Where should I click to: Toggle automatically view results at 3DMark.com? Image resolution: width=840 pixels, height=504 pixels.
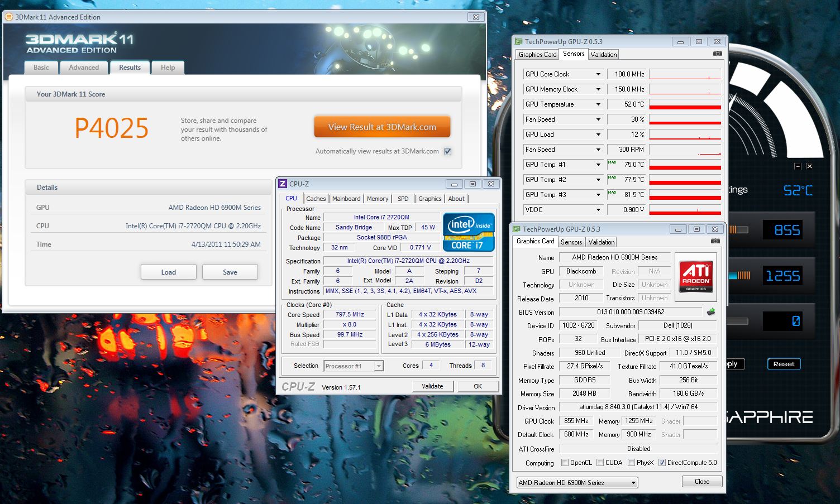tap(447, 151)
